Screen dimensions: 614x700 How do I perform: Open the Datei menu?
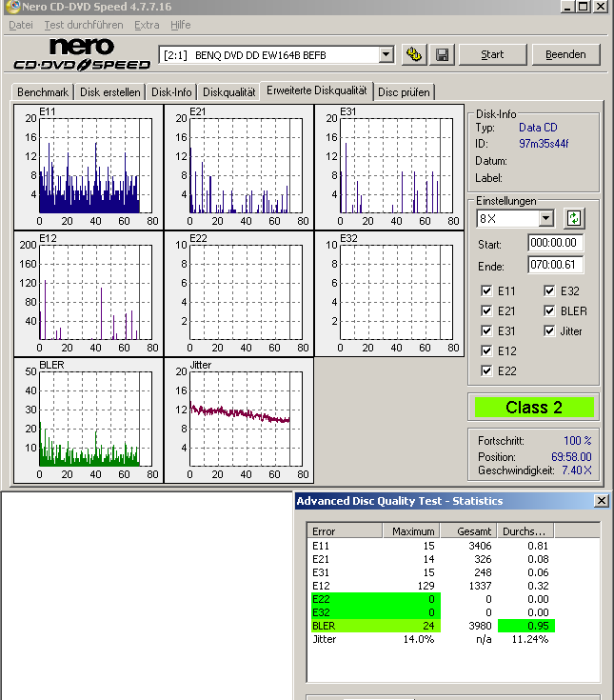tap(20, 25)
